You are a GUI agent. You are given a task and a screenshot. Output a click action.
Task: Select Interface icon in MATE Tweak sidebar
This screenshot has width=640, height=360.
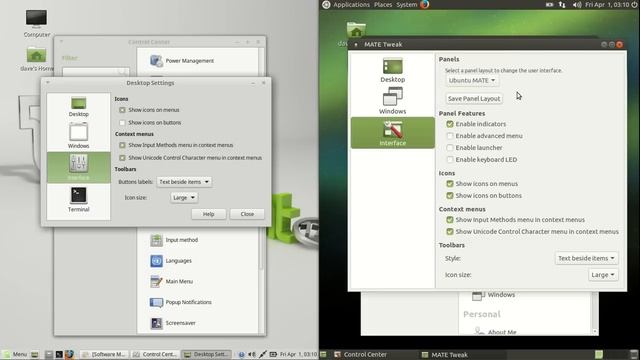(x=393, y=133)
